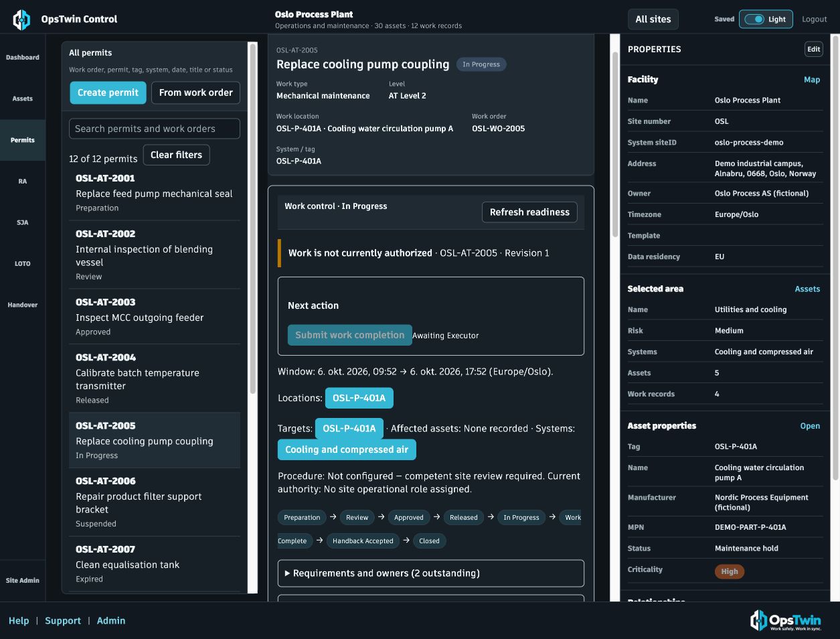Image resolution: width=840 pixels, height=639 pixels.
Task: Open the All sites selector
Action: click(x=653, y=19)
